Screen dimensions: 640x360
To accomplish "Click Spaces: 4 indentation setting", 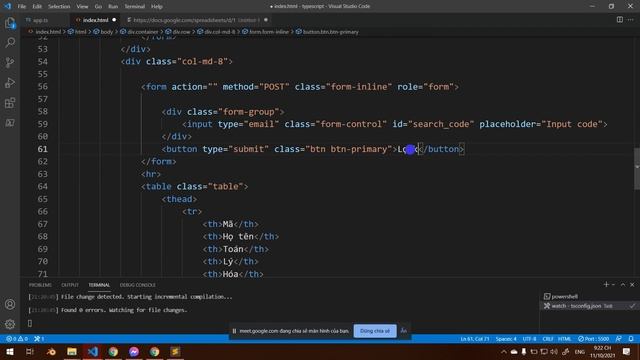I will click(x=506, y=339).
